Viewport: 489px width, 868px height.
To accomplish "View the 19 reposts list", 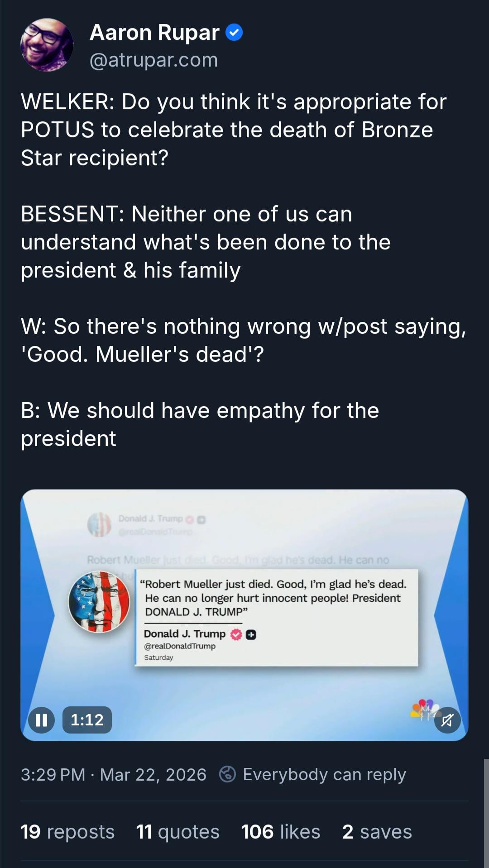I will (67, 832).
